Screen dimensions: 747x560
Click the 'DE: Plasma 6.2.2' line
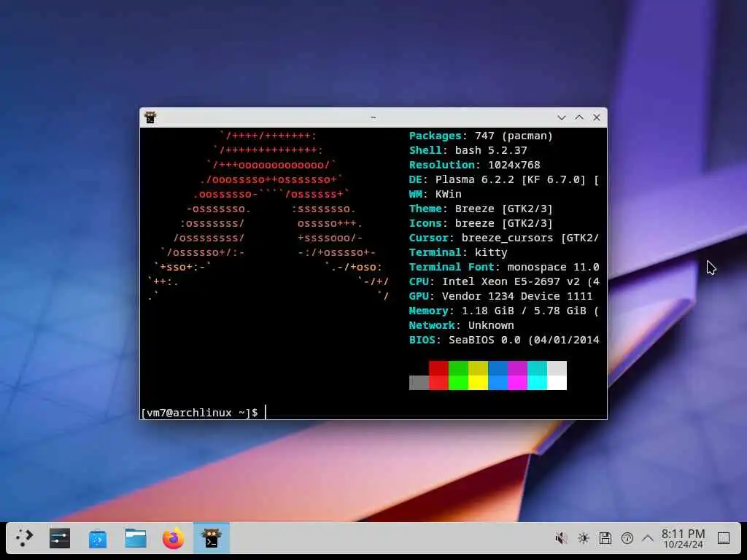click(x=503, y=179)
